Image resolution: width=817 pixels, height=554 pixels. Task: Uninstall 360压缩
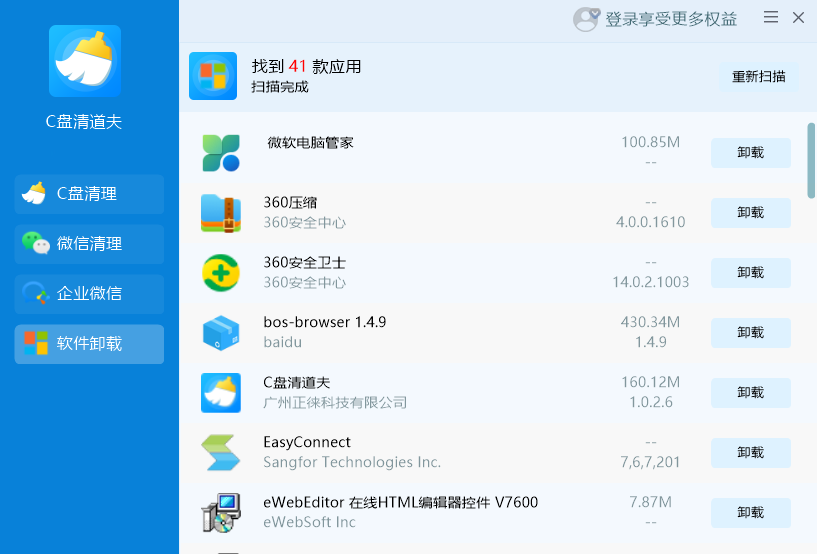[751, 213]
